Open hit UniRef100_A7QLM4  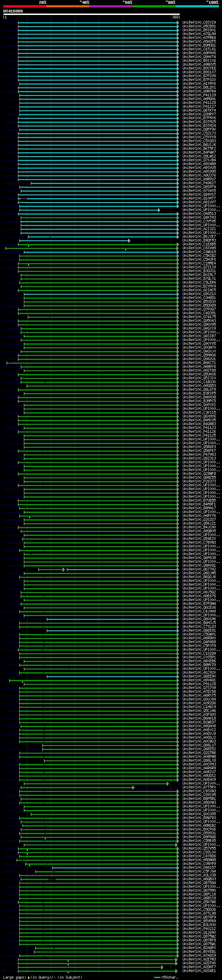[x=199, y=34]
